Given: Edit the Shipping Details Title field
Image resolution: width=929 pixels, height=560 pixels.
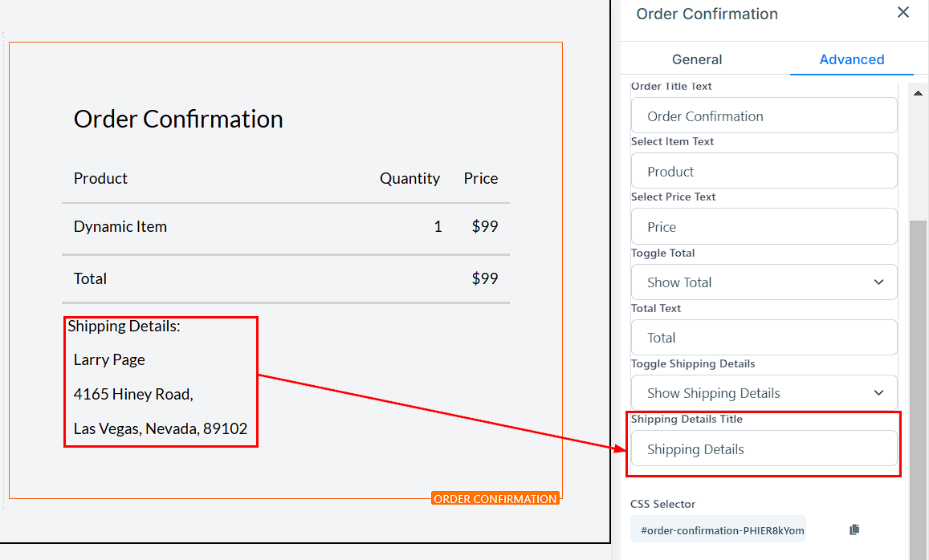Looking at the screenshot, I should [764, 449].
